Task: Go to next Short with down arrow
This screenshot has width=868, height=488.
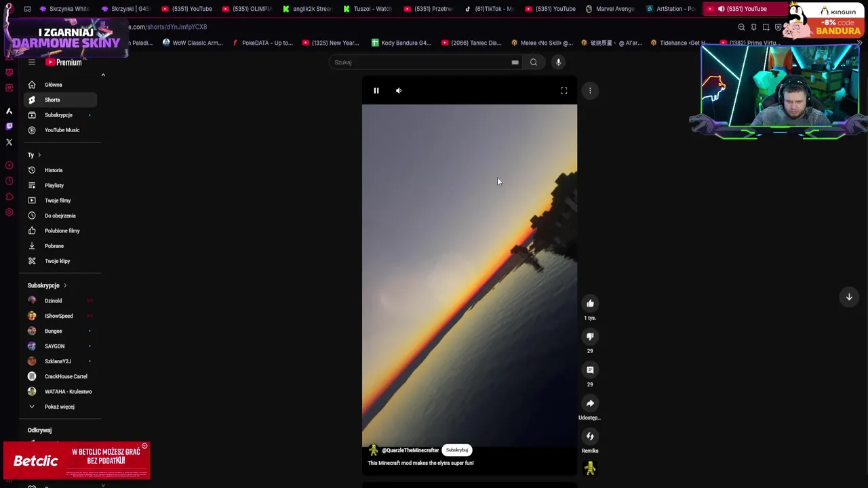Action: [x=849, y=297]
